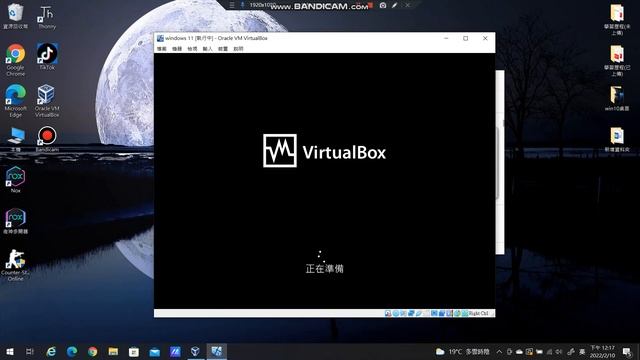This screenshot has height=360, width=640.
Task: Open Task View on the taskbar
Action: 30,351
